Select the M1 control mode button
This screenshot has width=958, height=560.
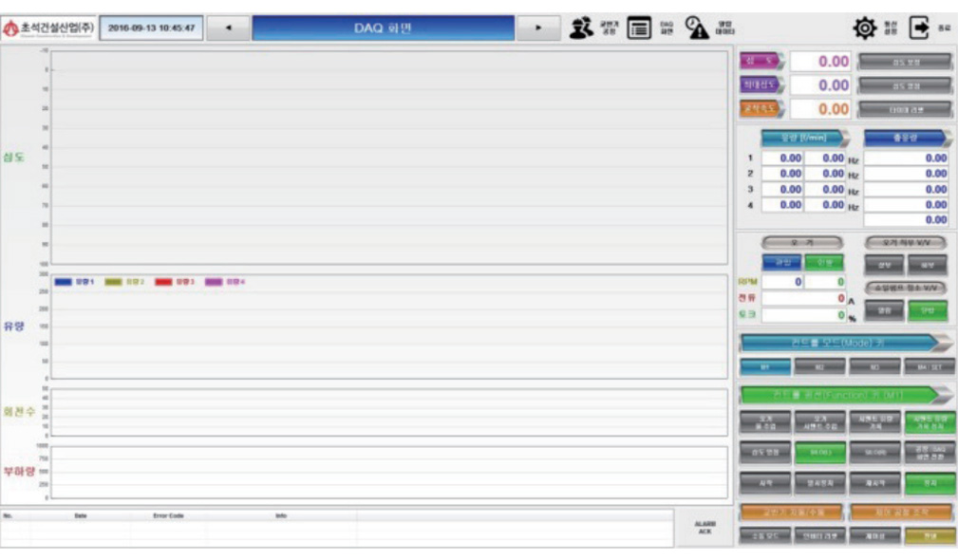point(765,366)
